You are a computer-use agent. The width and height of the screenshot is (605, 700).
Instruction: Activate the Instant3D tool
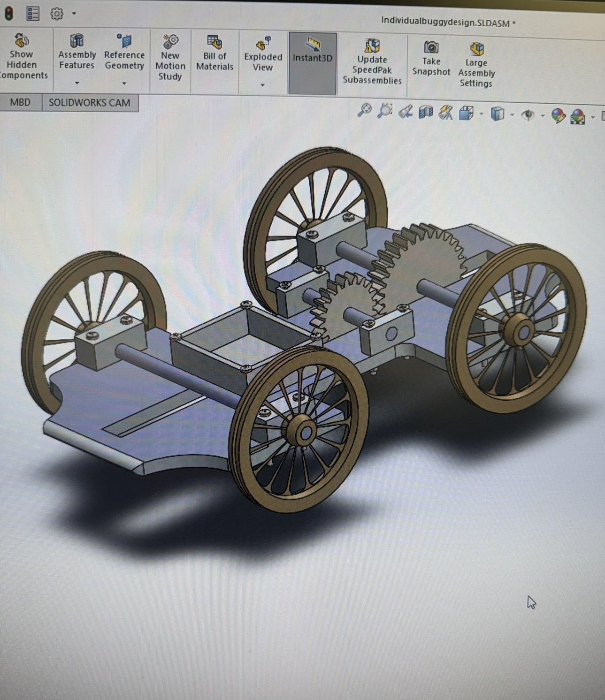tap(312, 56)
